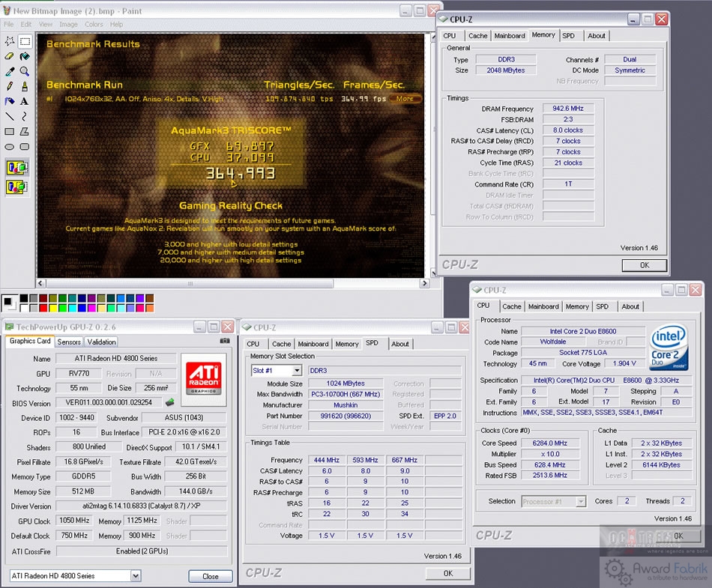Switch to the Sensors tab in GPU-Z

[69, 342]
